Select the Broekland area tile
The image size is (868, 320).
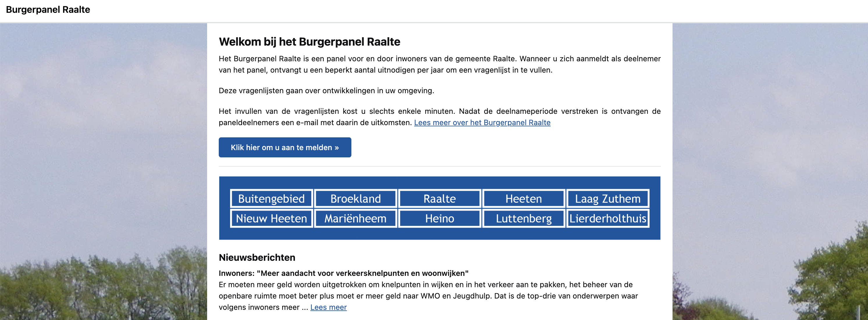pyautogui.click(x=355, y=199)
